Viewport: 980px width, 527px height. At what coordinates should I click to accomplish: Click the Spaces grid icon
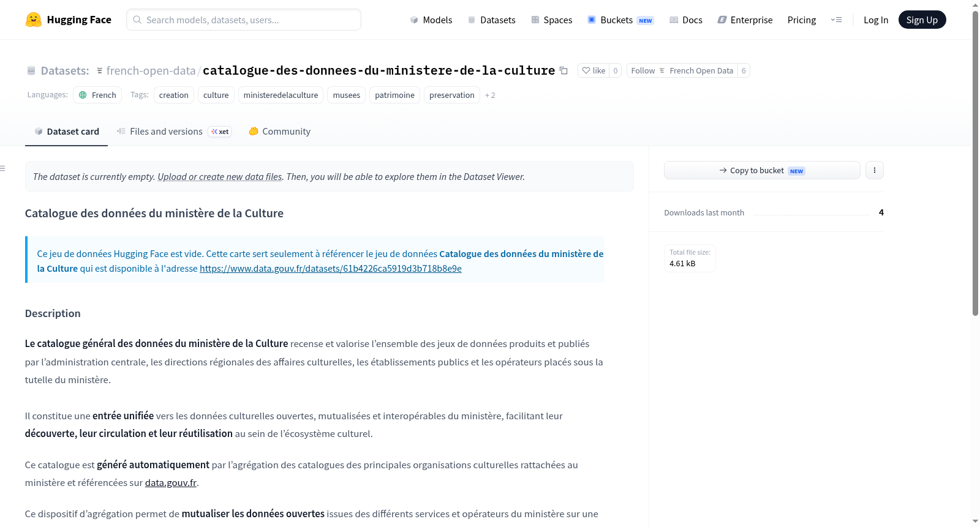point(535,20)
